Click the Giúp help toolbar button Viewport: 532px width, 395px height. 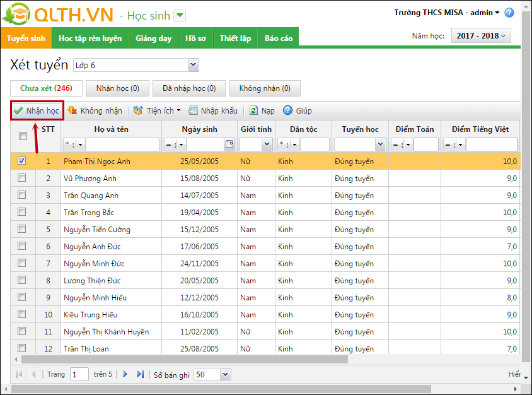point(298,110)
